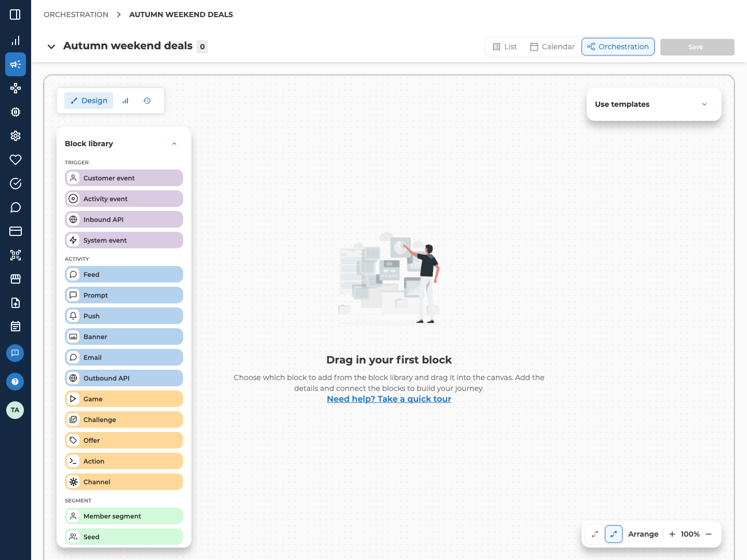Open the store sidebar icon
The image size is (747, 560).
pos(16,279)
